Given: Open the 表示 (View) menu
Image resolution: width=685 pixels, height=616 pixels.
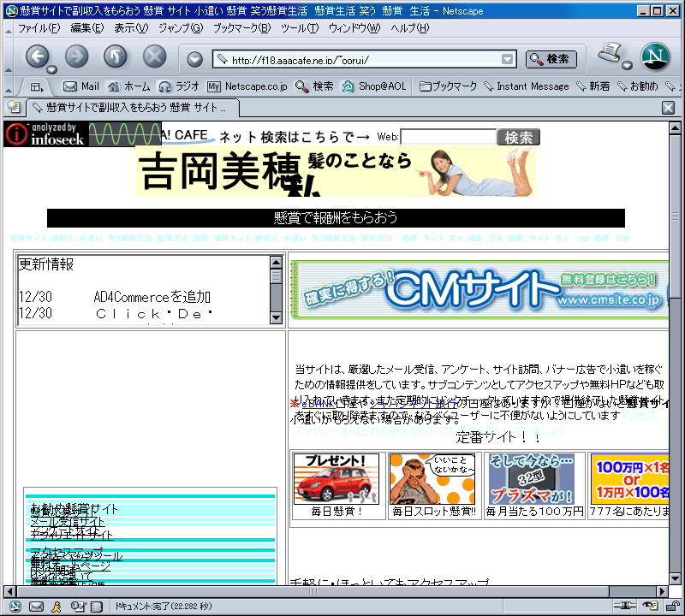Looking at the screenshot, I should [x=131, y=28].
